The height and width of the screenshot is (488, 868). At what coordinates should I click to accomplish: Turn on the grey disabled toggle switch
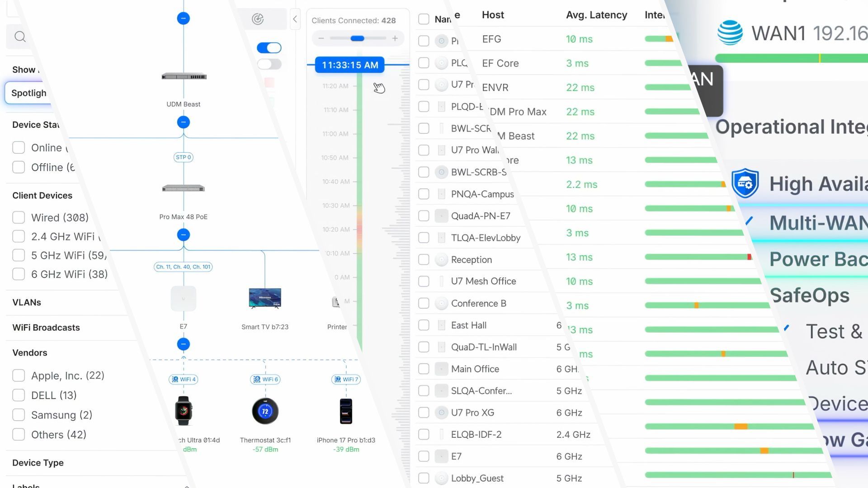click(x=269, y=64)
